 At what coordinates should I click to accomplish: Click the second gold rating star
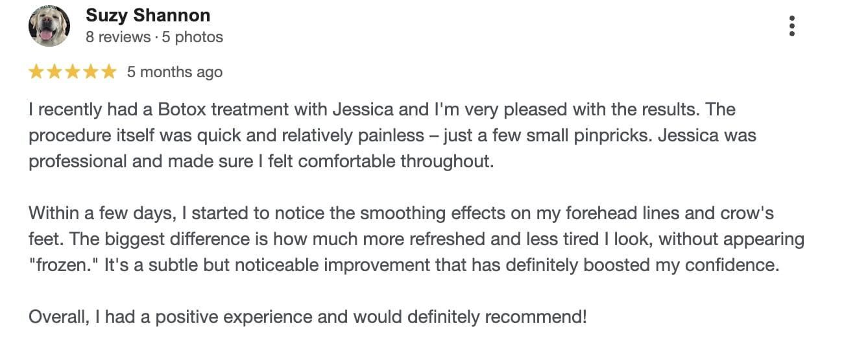pyautogui.click(x=54, y=72)
